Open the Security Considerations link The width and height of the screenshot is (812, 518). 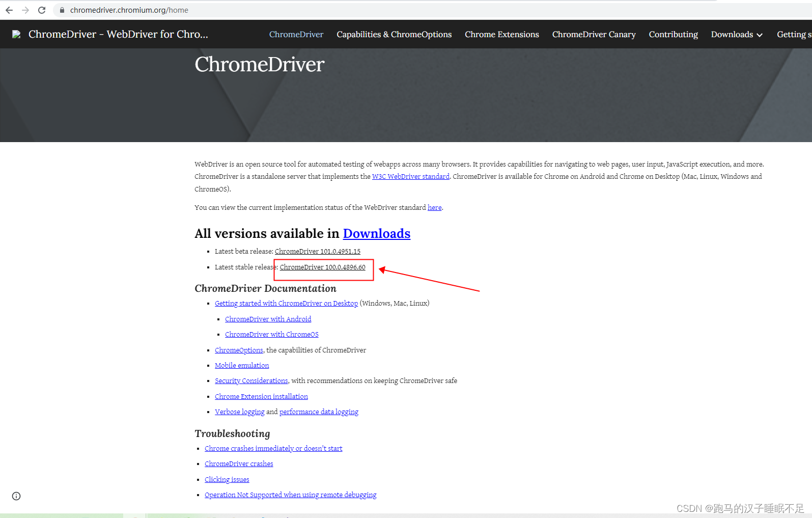pyautogui.click(x=251, y=381)
